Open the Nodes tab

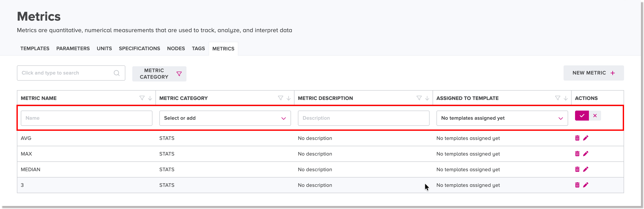pos(176,49)
